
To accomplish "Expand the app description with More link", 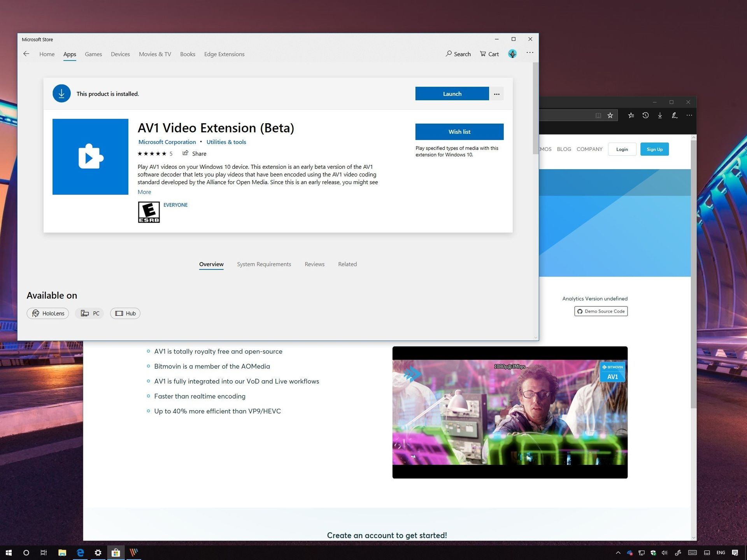I will pos(144,192).
